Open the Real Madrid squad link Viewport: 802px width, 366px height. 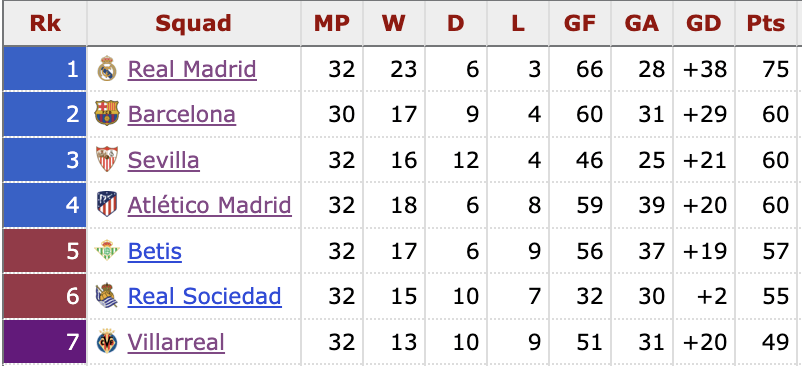(192, 68)
